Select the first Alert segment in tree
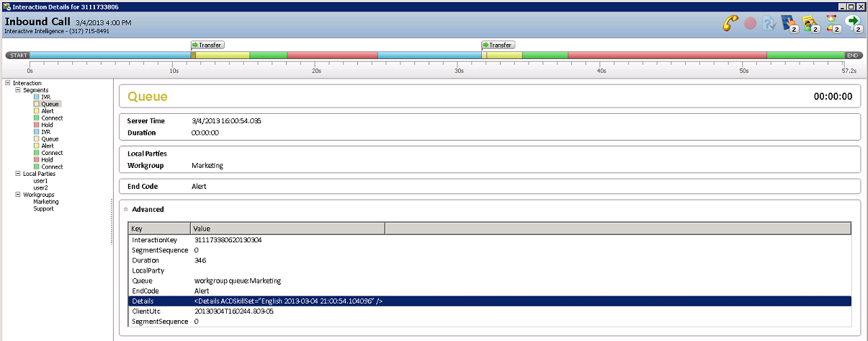 tap(47, 111)
